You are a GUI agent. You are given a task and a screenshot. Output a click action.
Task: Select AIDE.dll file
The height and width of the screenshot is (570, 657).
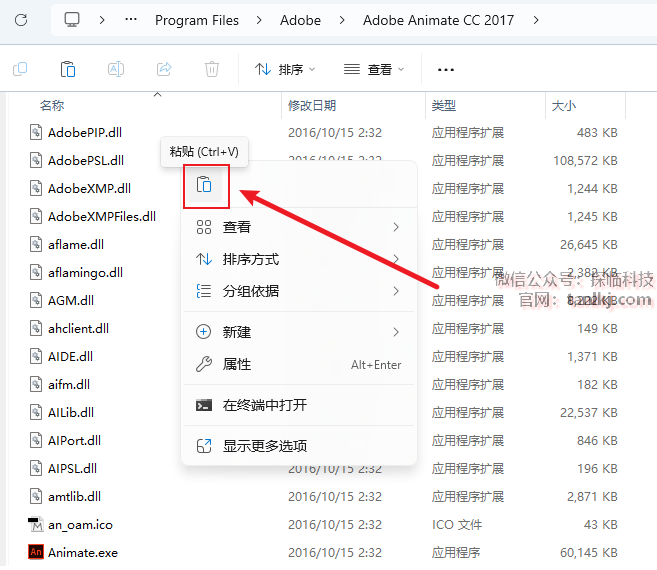coord(70,357)
